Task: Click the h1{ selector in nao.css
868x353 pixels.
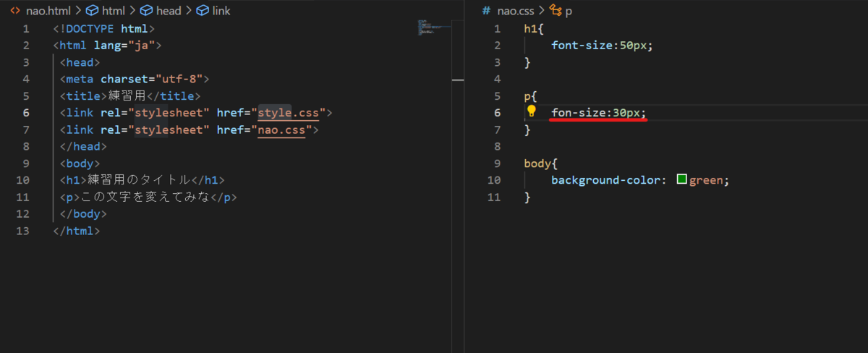Action: [x=535, y=29]
